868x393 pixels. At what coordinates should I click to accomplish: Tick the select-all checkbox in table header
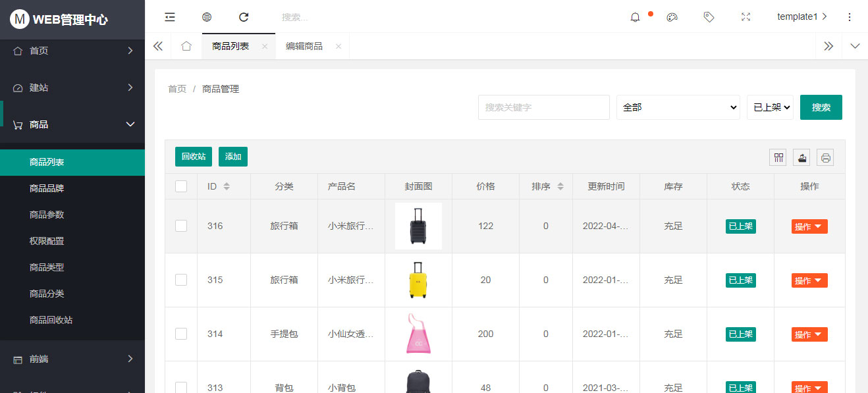coord(181,186)
